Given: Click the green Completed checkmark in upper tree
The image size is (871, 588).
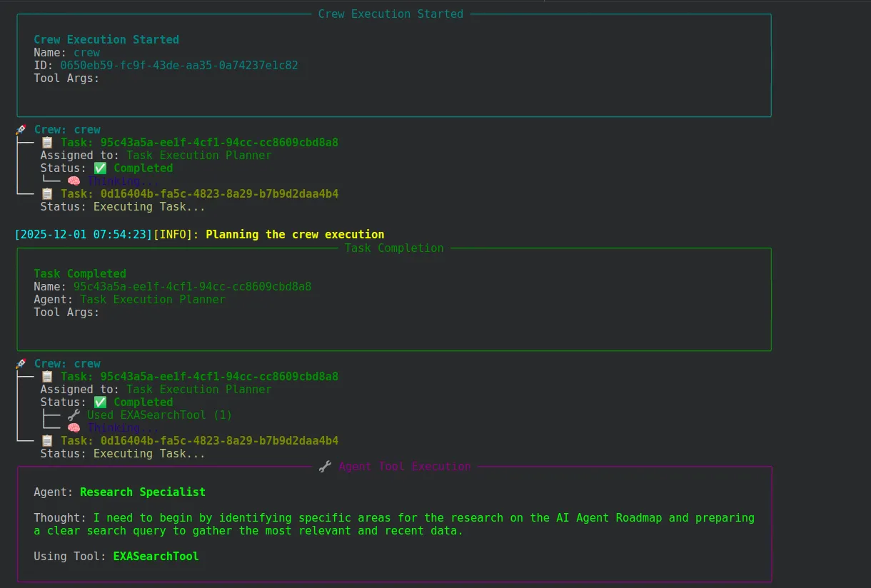Looking at the screenshot, I should [x=100, y=168].
